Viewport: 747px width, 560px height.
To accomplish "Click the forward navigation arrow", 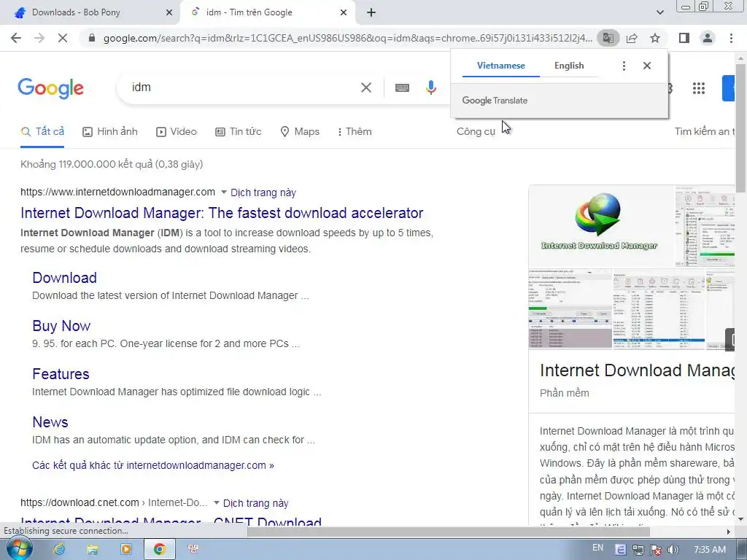I will (x=39, y=38).
